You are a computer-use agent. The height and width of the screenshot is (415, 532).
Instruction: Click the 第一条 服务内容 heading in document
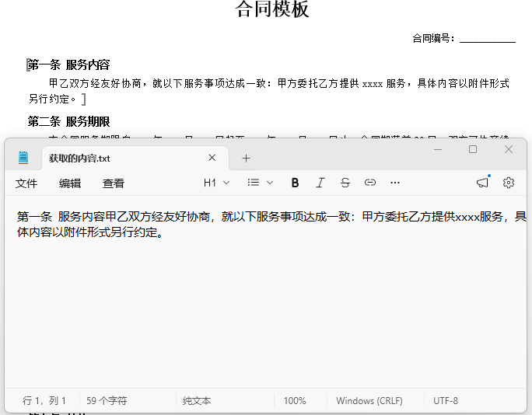(69, 65)
